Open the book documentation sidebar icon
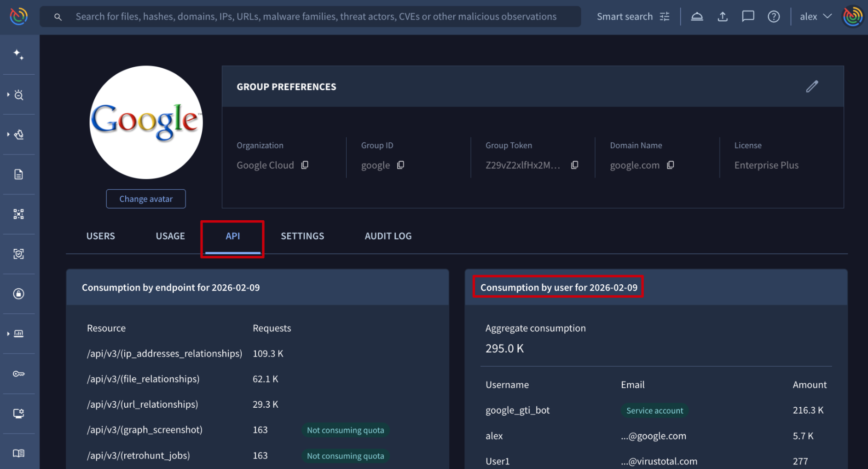This screenshot has width=868, height=469. click(18, 453)
